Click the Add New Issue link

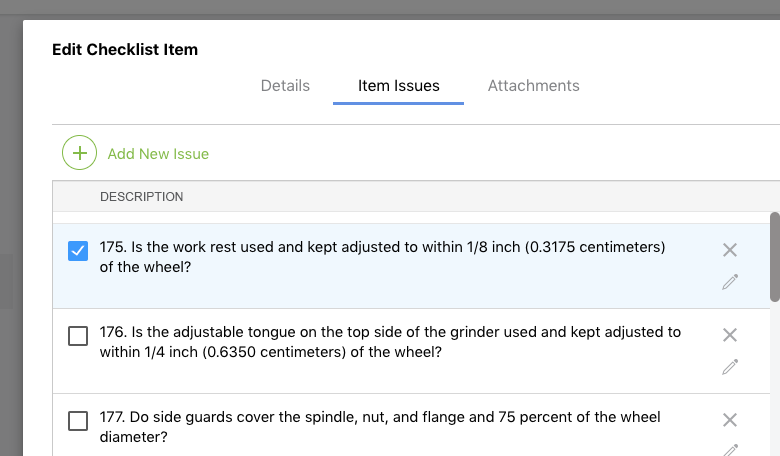click(158, 154)
